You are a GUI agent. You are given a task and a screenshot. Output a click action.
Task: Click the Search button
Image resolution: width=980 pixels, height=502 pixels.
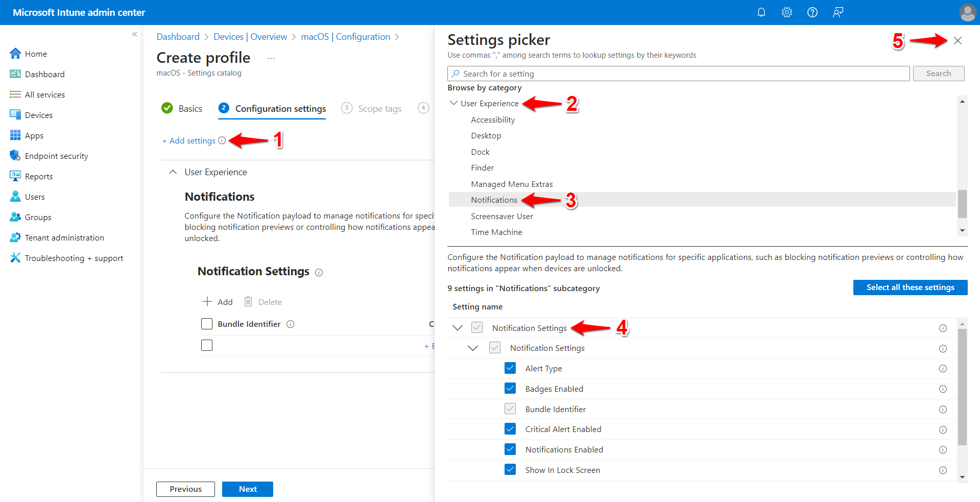tap(938, 74)
